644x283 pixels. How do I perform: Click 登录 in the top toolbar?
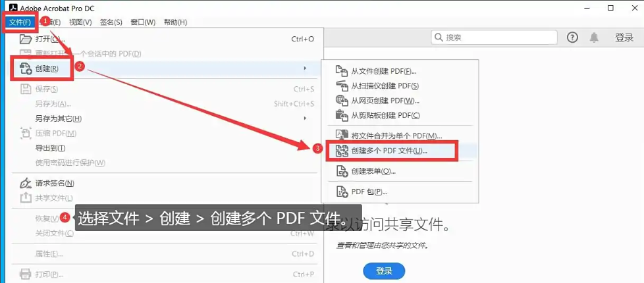pyautogui.click(x=624, y=38)
